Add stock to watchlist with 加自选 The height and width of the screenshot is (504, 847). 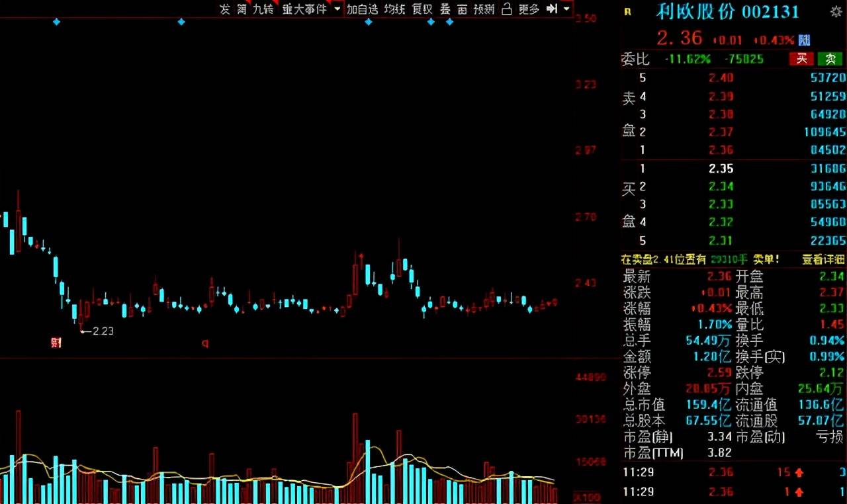pos(362,9)
